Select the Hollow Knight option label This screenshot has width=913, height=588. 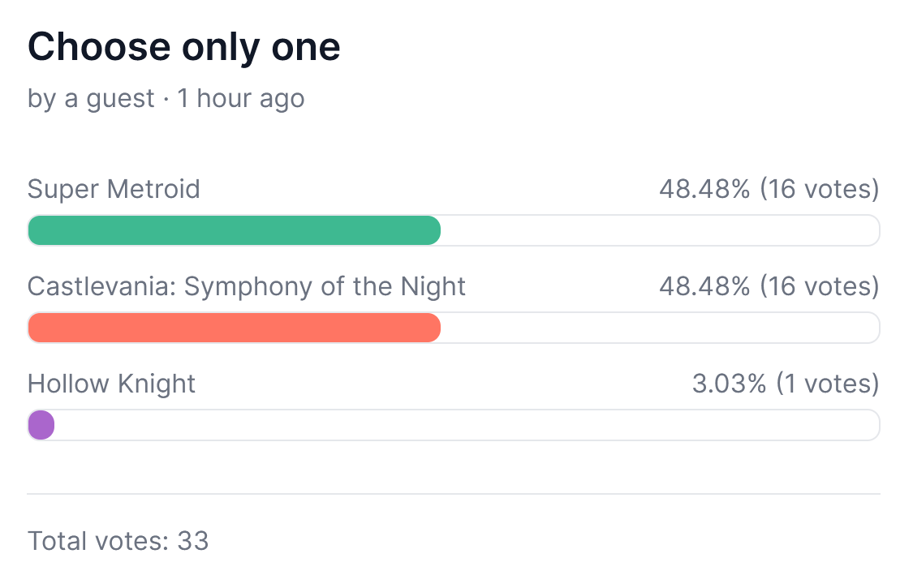(x=111, y=383)
